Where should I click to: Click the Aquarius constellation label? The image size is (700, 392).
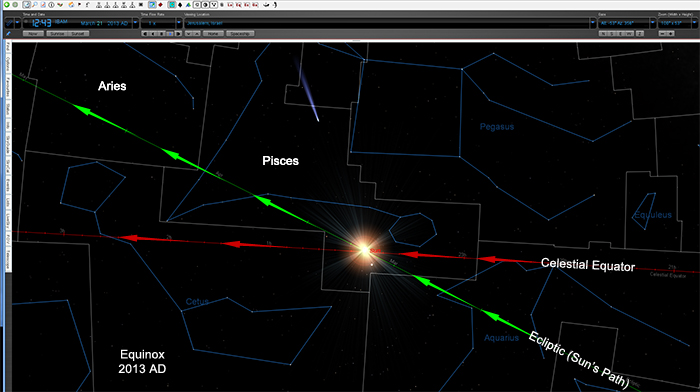[x=501, y=338]
